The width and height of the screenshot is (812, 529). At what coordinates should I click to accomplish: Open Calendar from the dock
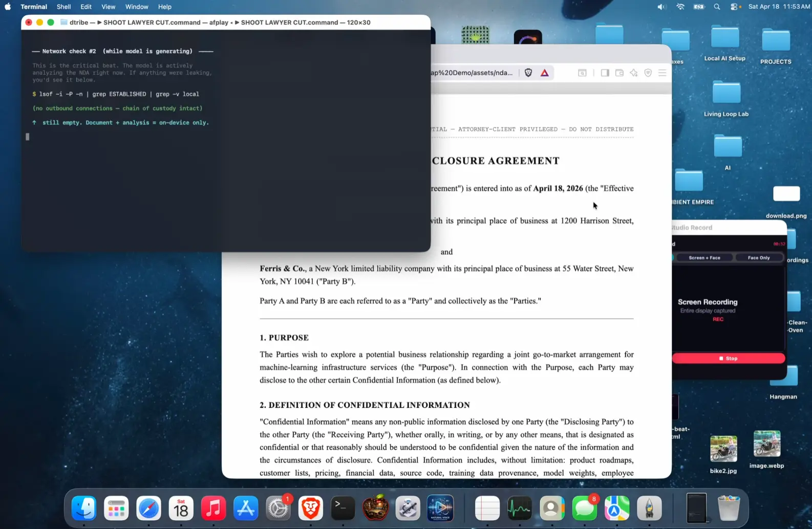pos(181,508)
